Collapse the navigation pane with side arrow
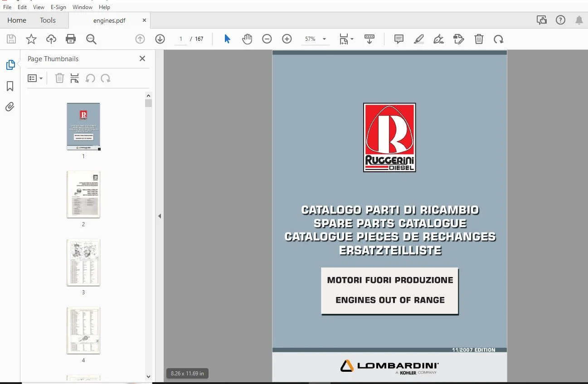The height and width of the screenshot is (384, 588). 160,216
